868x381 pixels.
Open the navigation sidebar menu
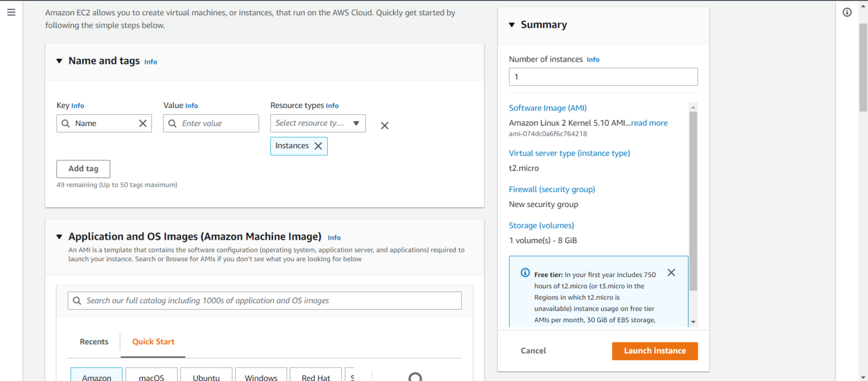(11, 12)
